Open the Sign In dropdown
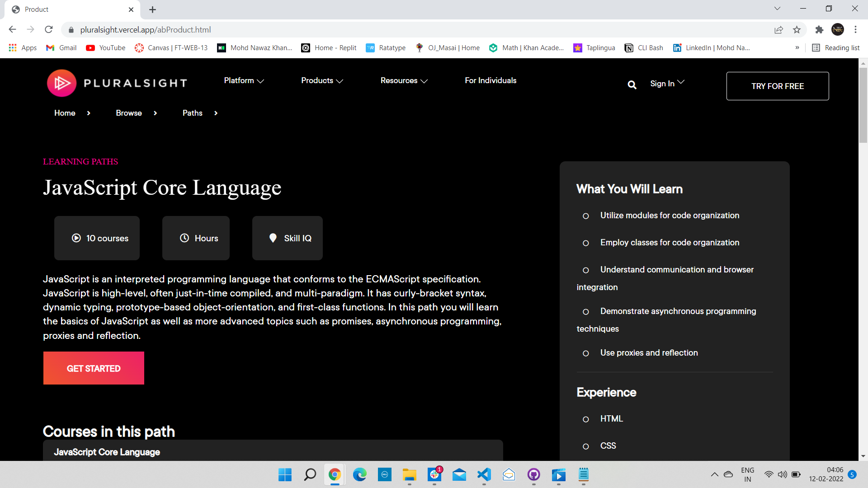Screen dimensions: 868x488 [667, 83]
